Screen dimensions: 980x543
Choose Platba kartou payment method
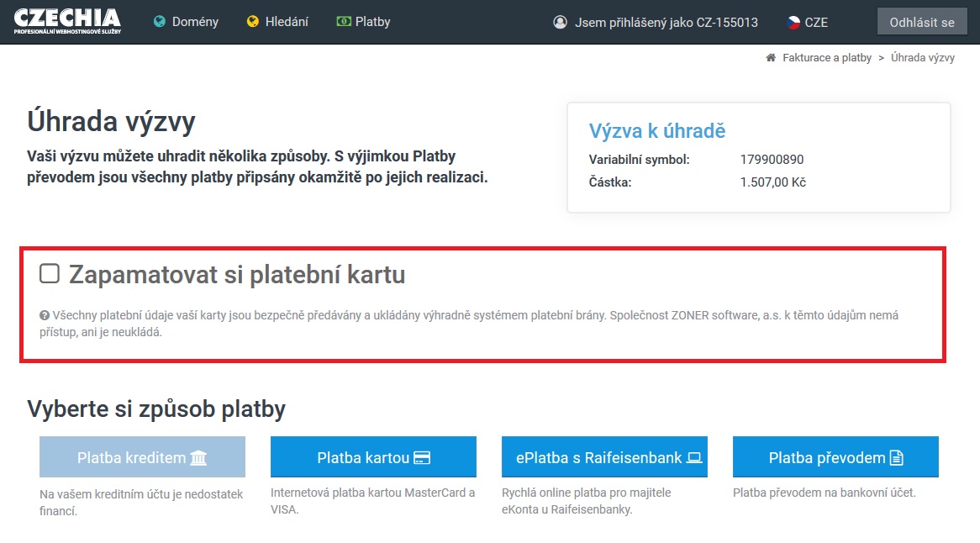click(x=373, y=457)
